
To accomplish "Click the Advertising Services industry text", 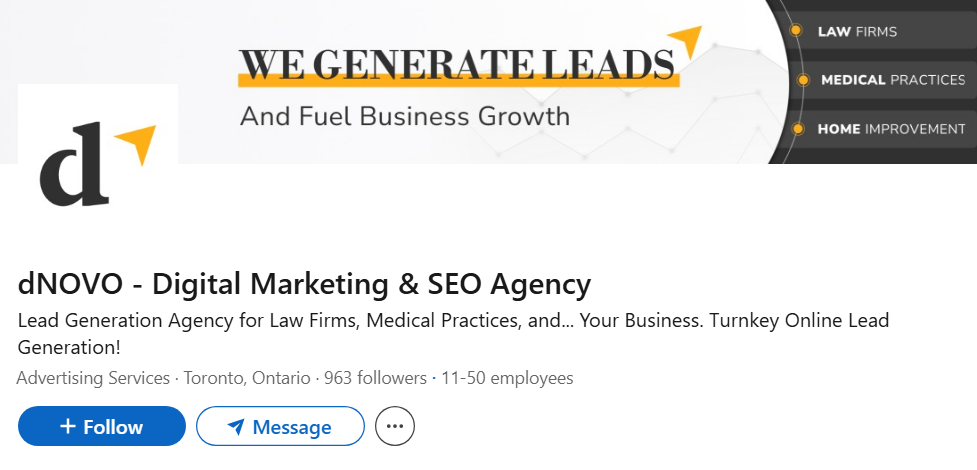I will pyautogui.click(x=93, y=379).
